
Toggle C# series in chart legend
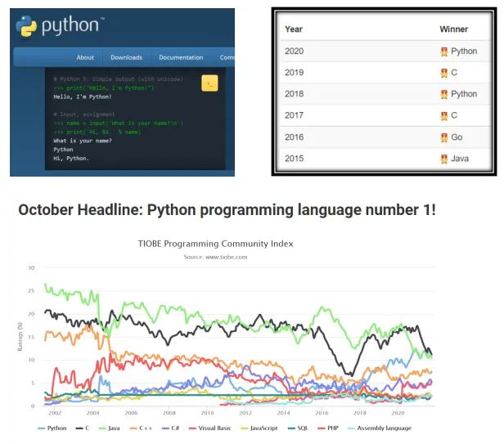pyautogui.click(x=171, y=428)
